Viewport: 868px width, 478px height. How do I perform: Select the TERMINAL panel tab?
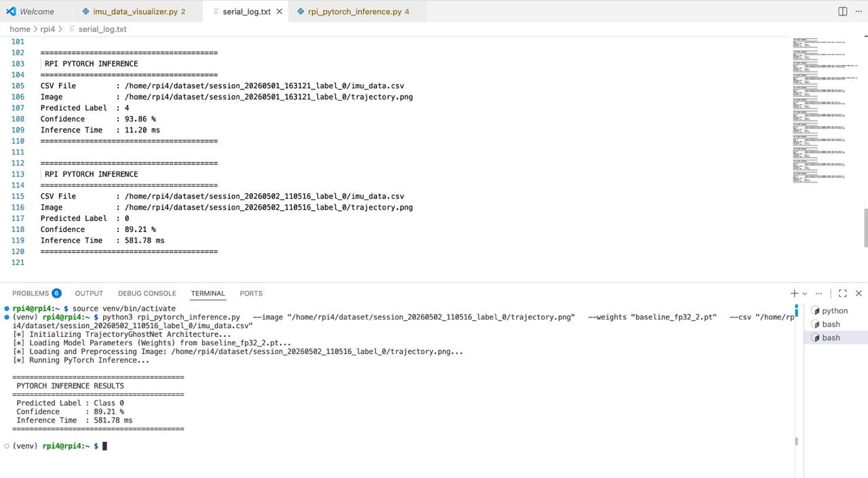[208, 294]
